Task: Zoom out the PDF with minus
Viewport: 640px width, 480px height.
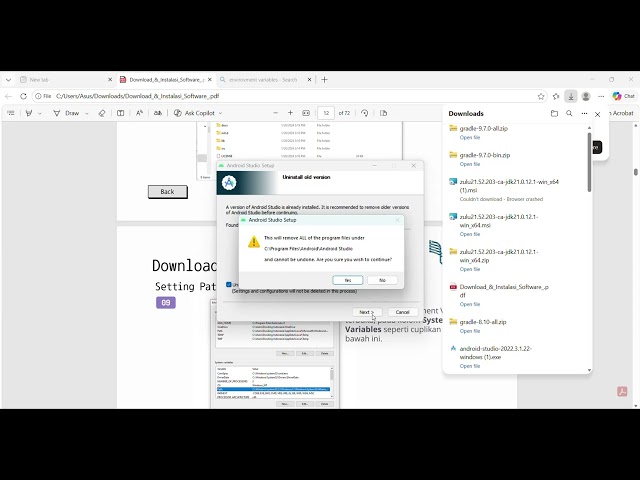Action: tap(276, 113)
